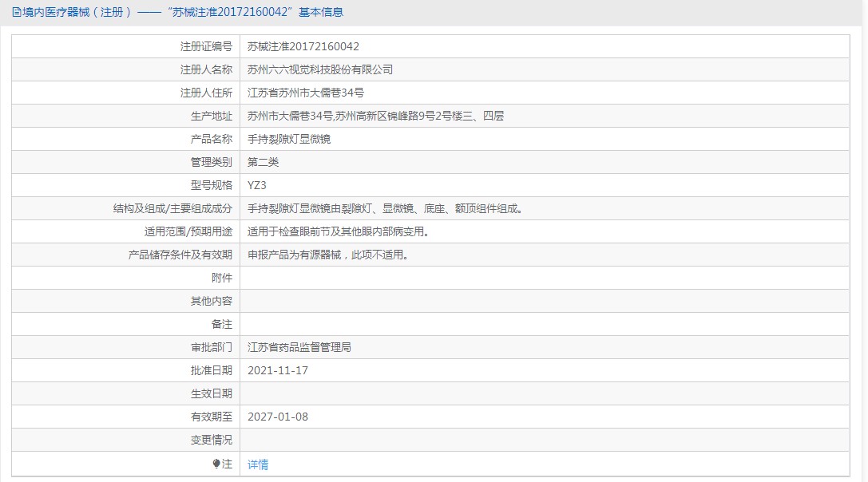Select production address containing 锦峰路9号2号楼
This screenshot has width=868, height=482.
pyautogui.click(x=375, y=117)
